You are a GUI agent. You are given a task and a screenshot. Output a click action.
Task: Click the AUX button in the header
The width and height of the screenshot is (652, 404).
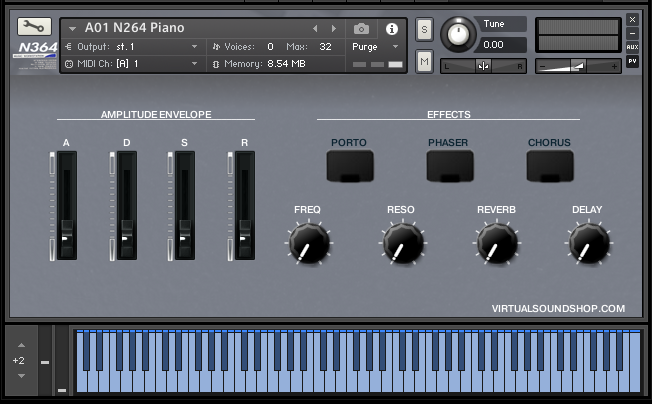632,47
